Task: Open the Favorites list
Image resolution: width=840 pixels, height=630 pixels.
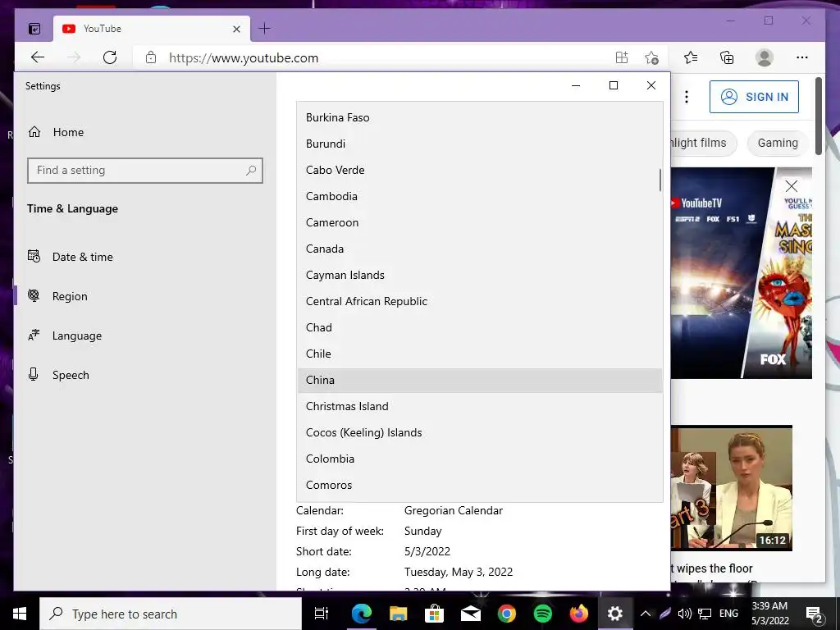Action: click(x=691, y=57)
